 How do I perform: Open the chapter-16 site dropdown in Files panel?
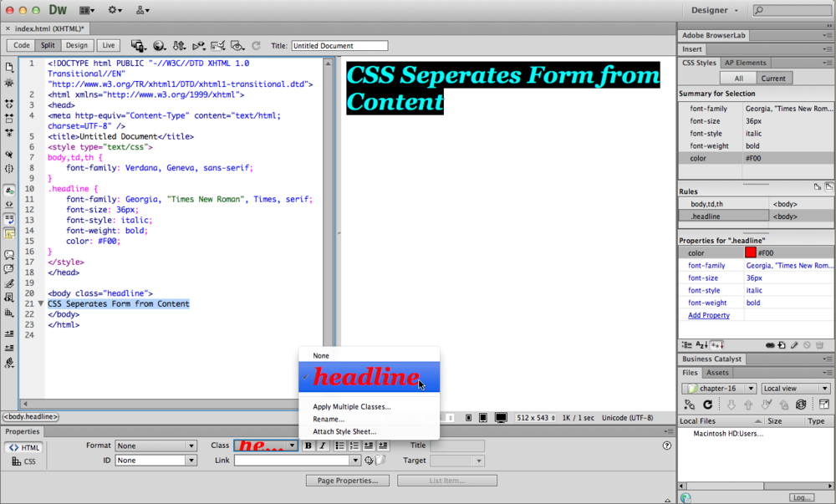click(717, 388)
